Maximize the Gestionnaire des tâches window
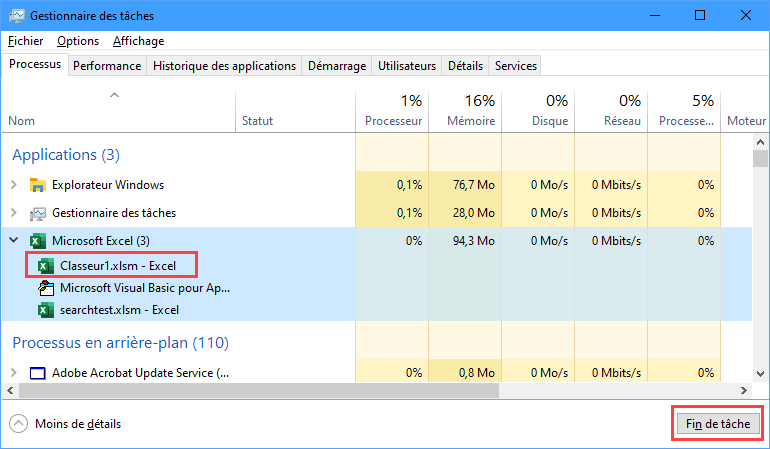This screenshot has width=770, height=449. (x=700, y=15)
